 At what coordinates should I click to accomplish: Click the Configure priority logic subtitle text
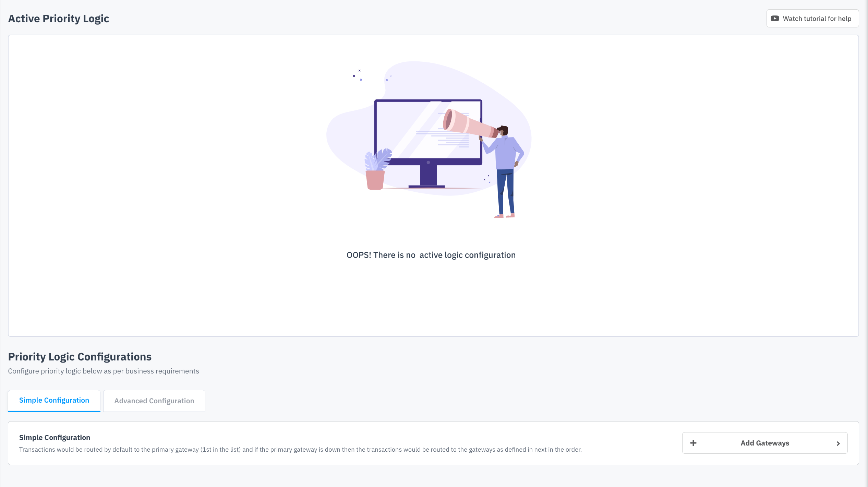pyautogui.click(x=103, y=371)
